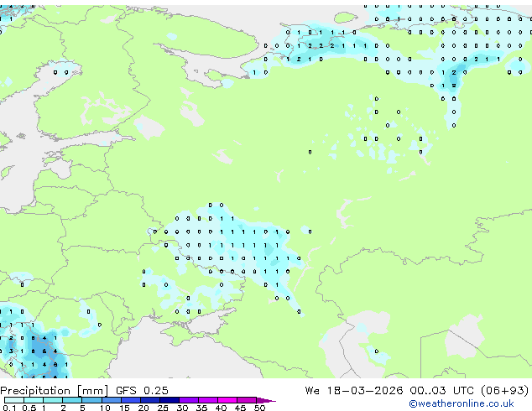This screenshot has height=411, width=532.
Task: Click the 'Precipitation [mm]' title text
Action: tap(54, 391)
